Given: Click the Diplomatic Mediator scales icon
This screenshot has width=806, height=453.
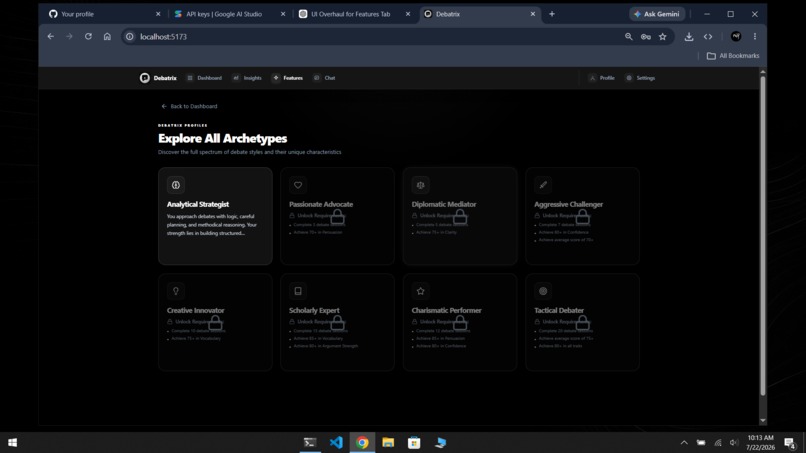Looking at the screenshot, I should (x=420, y=185).
